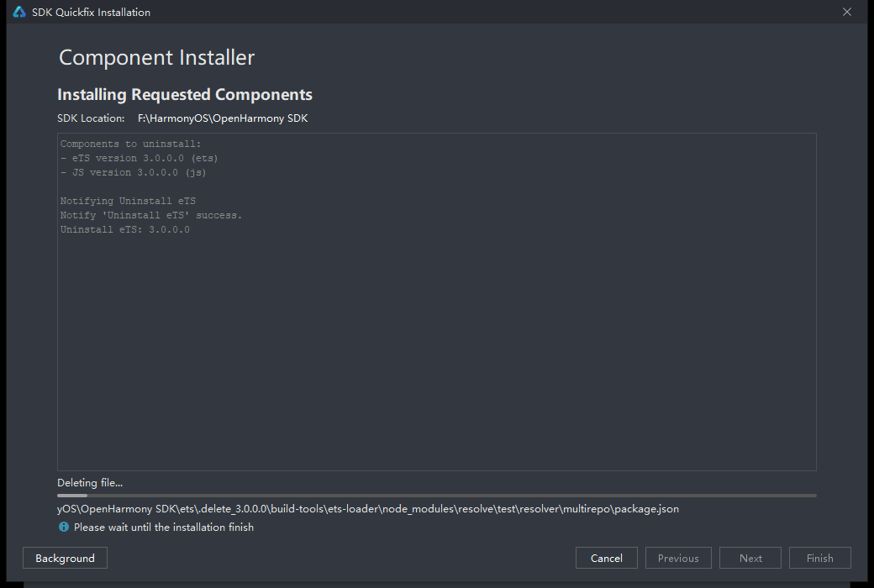Click the 'SDK Location:' label
This screenshot has height=588, width=874.
pos(91,118)
